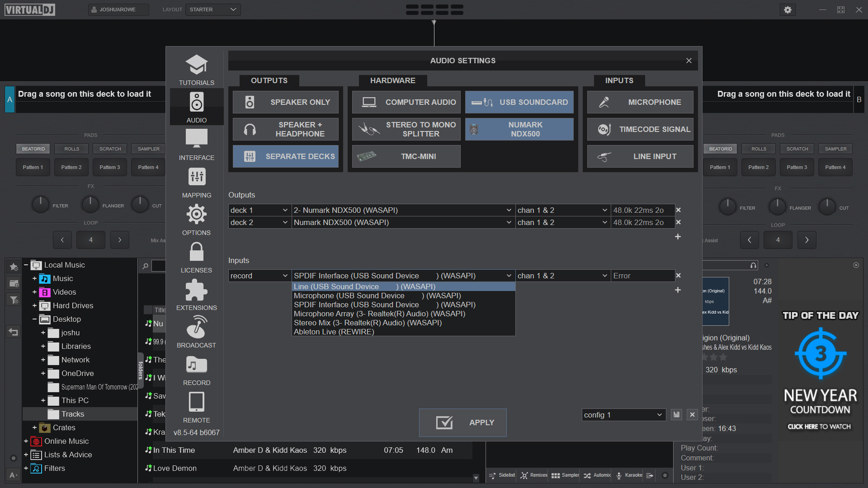Open the Broadcast settings page

tap(196, 332)
